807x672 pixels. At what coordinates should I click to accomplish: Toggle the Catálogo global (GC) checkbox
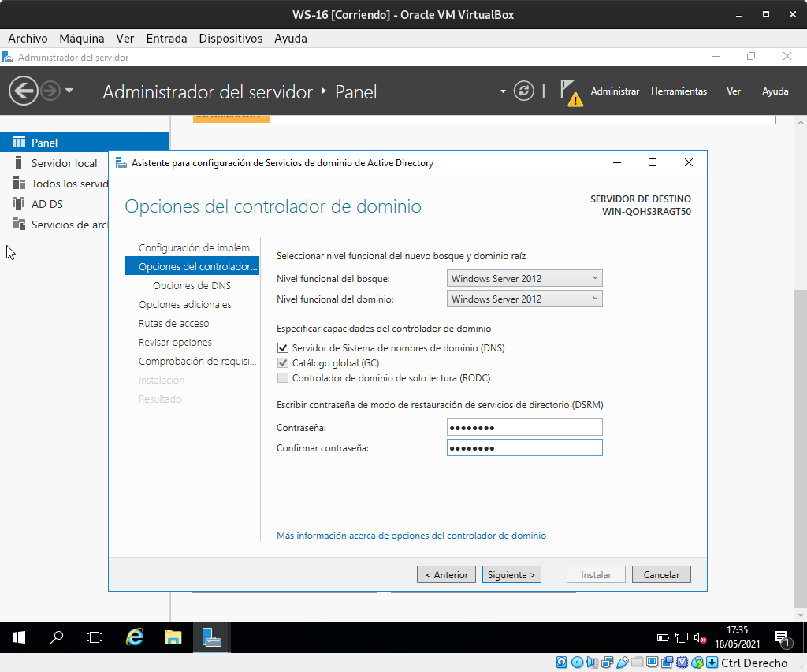[283, 363]
